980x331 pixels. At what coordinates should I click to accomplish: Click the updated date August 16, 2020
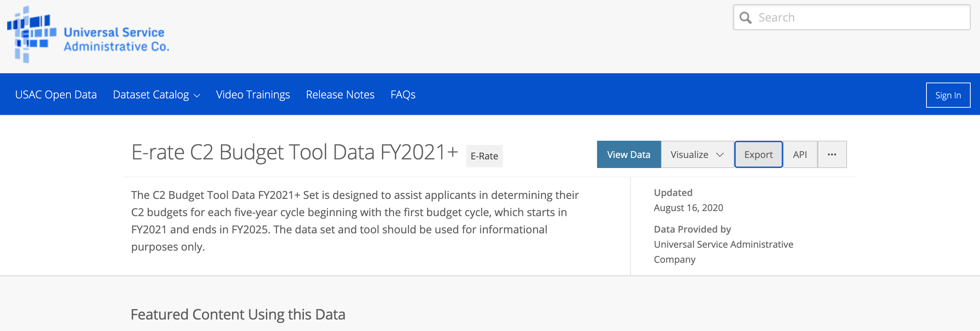[x=688, y=208]
